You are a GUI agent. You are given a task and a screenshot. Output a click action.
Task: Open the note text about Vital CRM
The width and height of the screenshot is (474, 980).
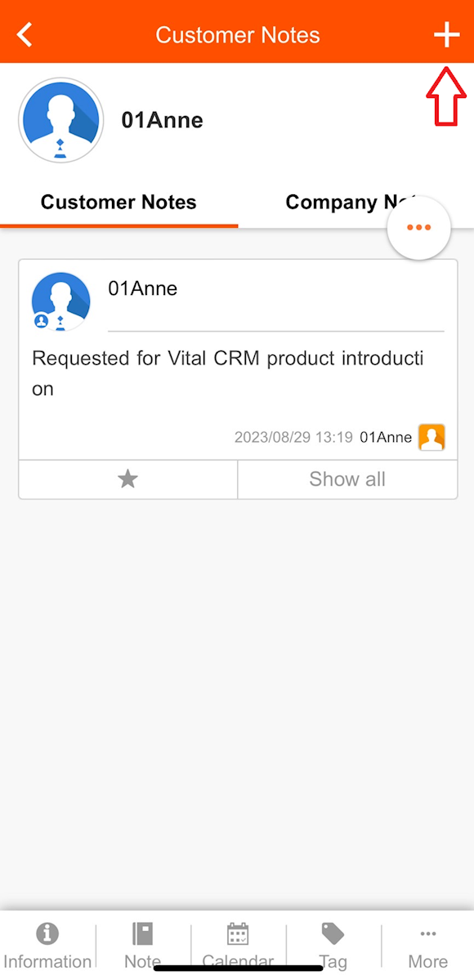(228, 373)
